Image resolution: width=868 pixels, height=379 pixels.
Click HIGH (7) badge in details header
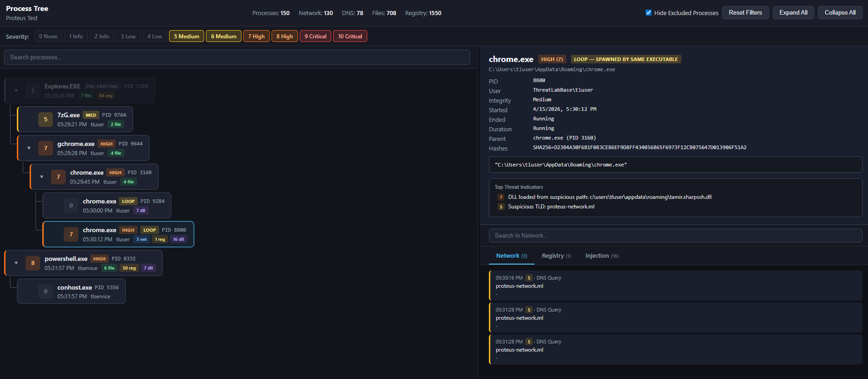[x=552, y=59]
